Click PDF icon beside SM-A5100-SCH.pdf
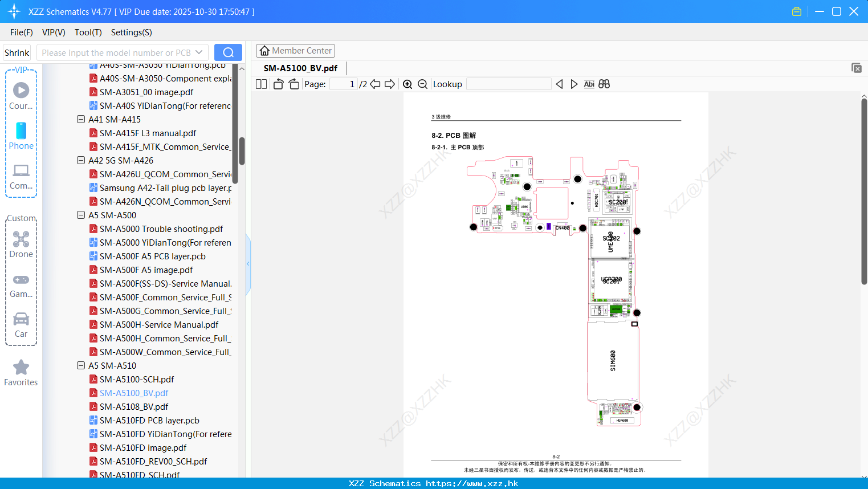Screen dimensions: 868x489 tap(93, 380)
